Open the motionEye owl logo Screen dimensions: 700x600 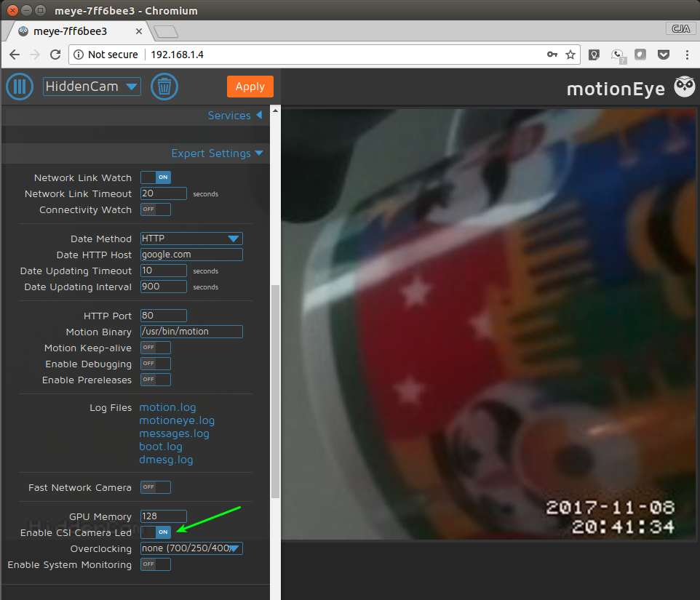pyautogui.click(x=684, y=87)
